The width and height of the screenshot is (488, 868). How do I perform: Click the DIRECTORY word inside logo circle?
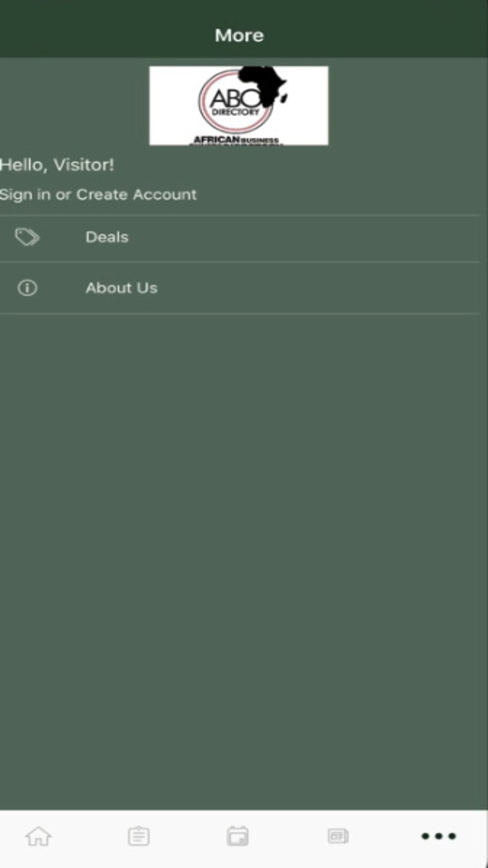(x=235, y=112)
